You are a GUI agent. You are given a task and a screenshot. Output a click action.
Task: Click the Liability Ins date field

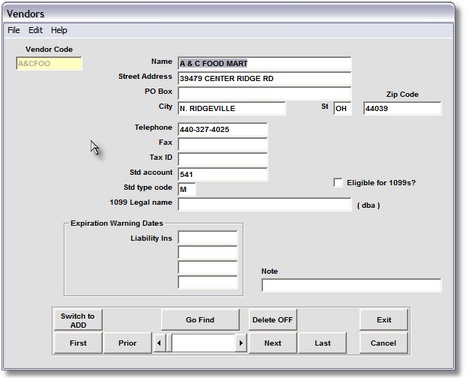point(208,238)
